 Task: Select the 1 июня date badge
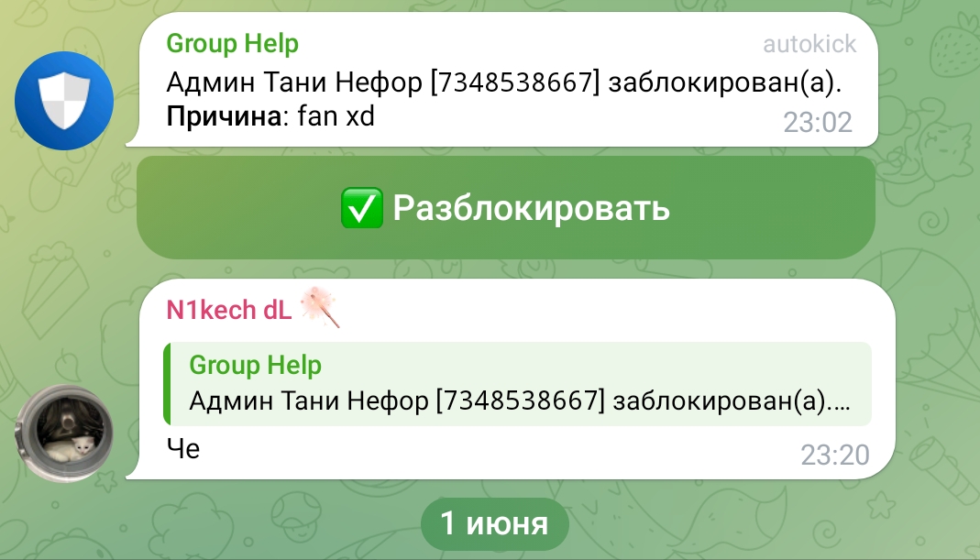click(495, 523)
